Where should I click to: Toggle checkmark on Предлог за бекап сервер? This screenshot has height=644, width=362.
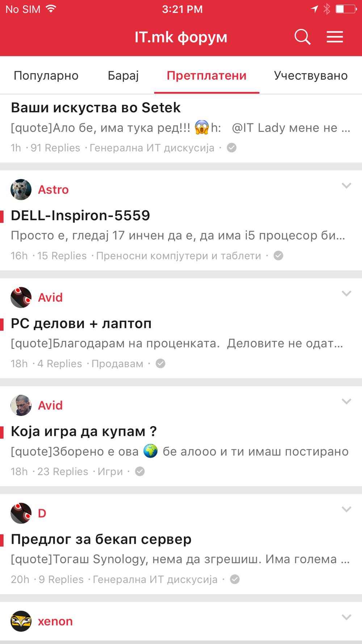tap(235, 580)
